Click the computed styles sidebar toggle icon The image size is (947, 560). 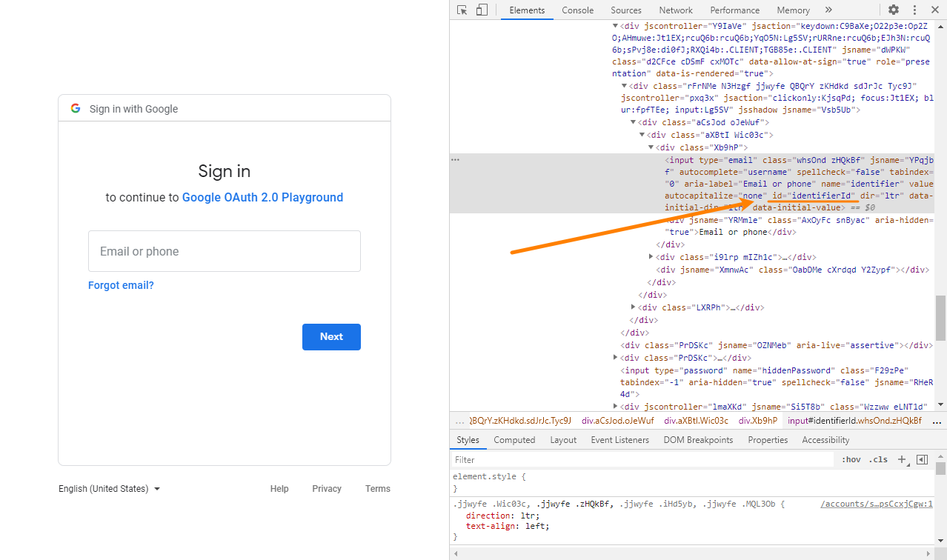922,459
